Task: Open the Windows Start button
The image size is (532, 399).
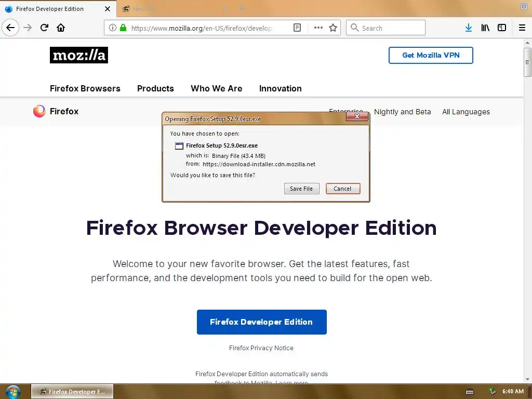Action: point(13,392)
